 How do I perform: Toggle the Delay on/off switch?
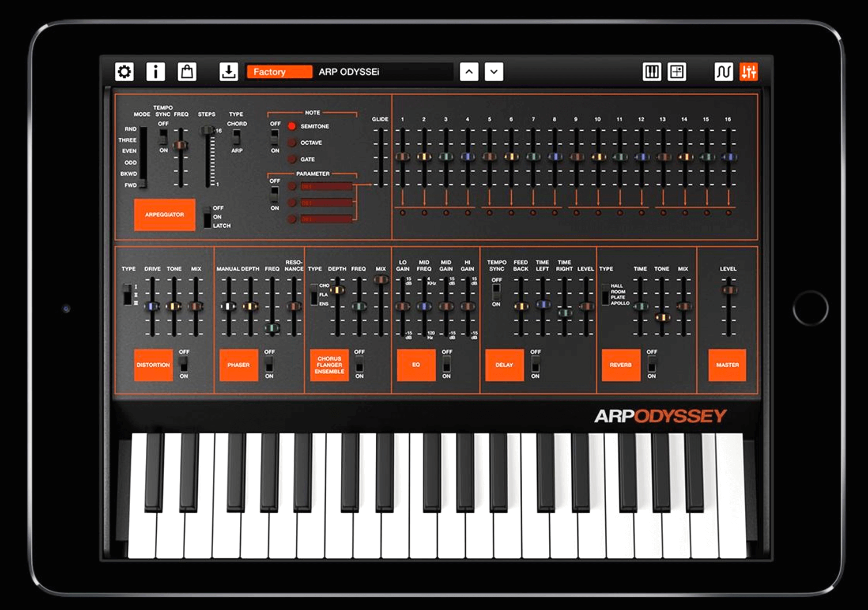[535, 364]
